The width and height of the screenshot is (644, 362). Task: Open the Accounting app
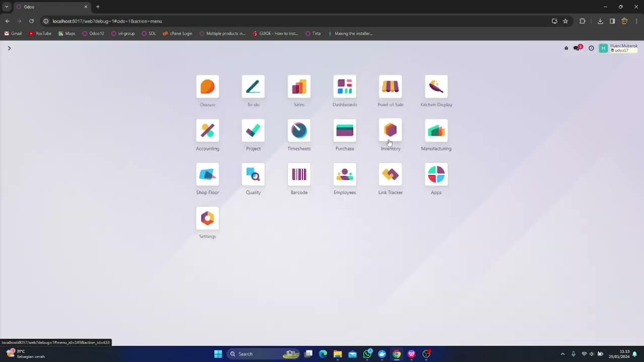[x=207, y=131]
